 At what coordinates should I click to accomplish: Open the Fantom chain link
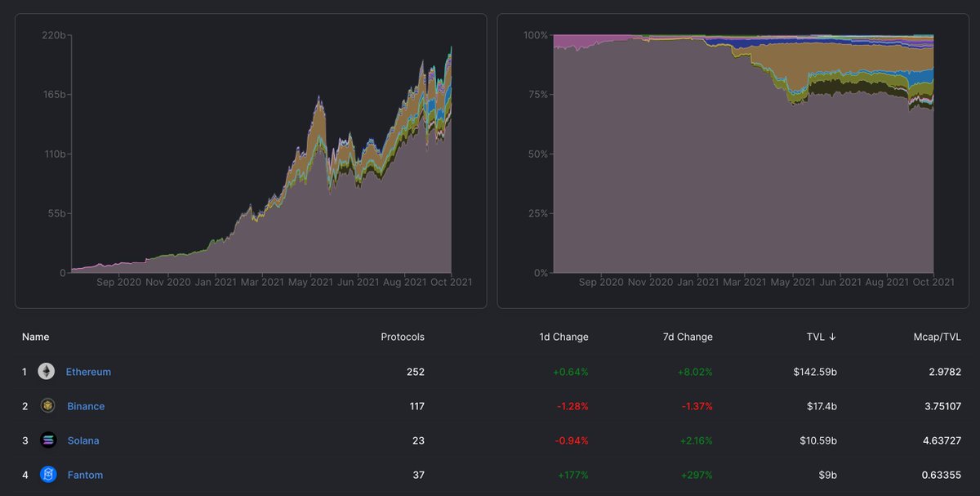85,475
